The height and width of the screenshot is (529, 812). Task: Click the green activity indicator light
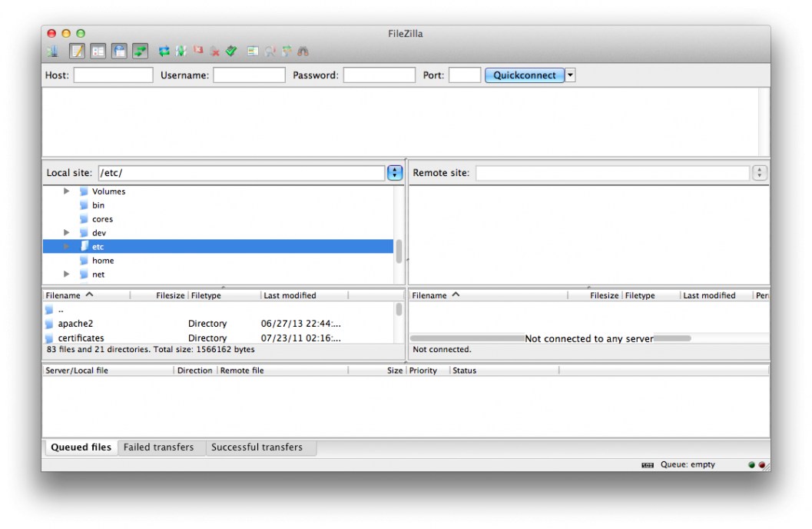coord(751,464)
